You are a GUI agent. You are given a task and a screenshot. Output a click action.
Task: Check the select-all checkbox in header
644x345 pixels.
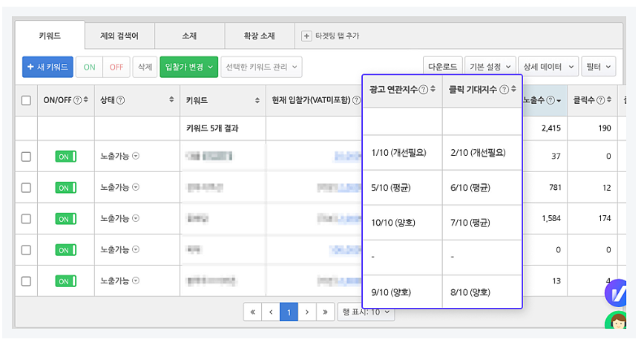[x=26, y=100]
